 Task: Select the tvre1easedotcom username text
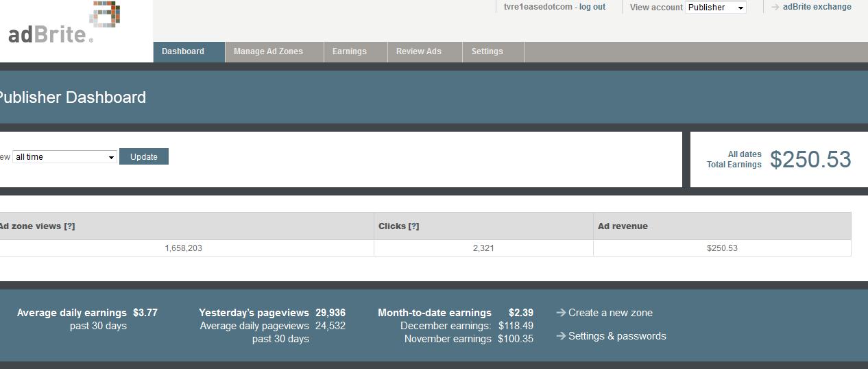click(x=538, y=7)
